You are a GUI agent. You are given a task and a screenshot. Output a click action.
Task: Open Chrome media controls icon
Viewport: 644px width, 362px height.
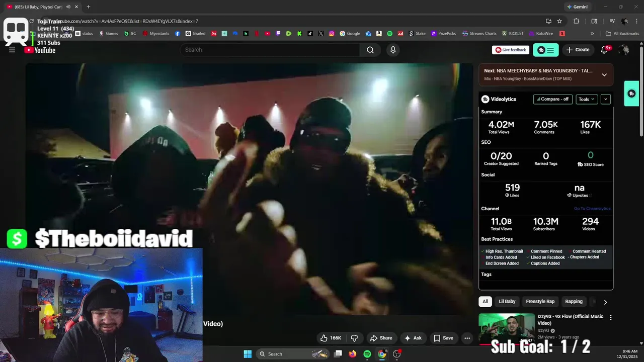[612, 21]
